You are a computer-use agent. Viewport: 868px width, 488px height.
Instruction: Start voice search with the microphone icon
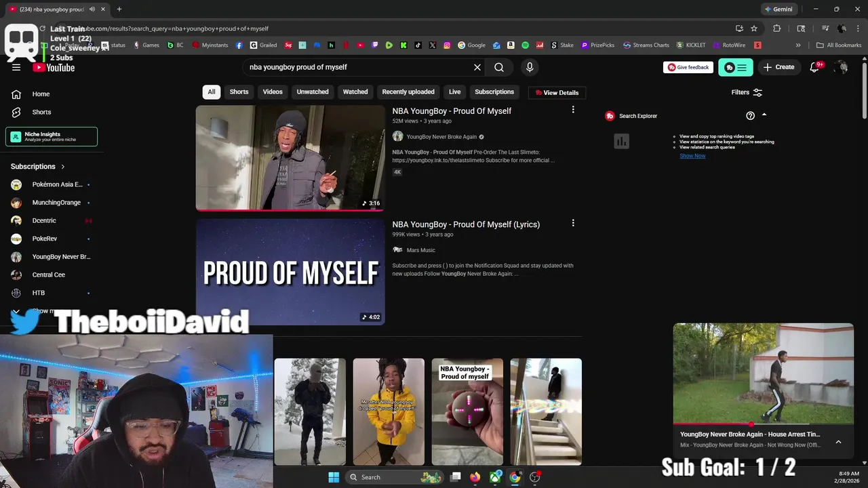[530, 67]
